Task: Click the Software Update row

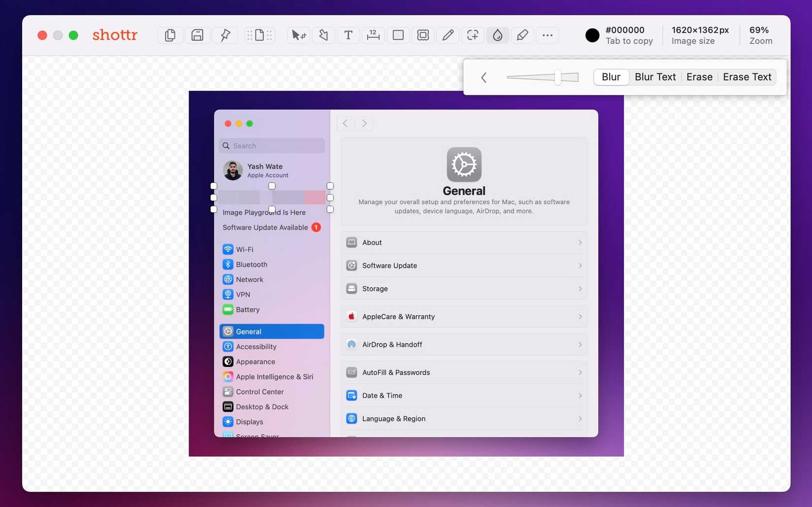Action: tap(464, 265)
